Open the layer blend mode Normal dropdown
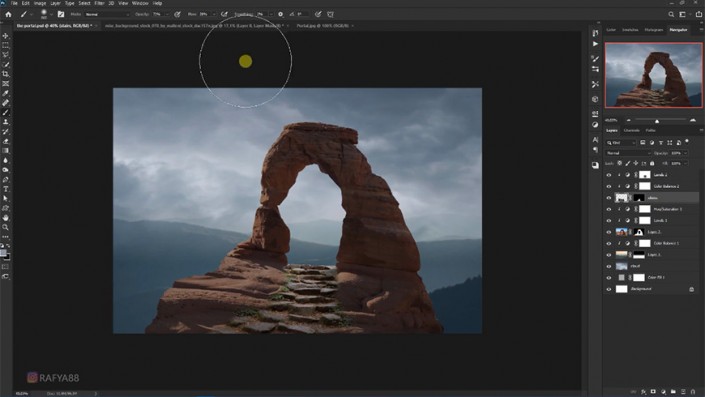Screen dimensions: 705x397 (628, 153)
